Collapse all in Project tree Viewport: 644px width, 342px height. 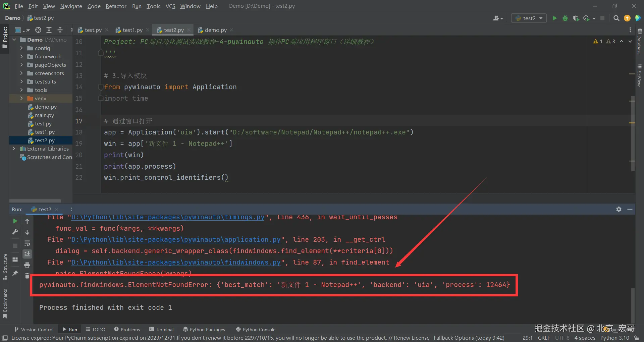click(60, 30)
